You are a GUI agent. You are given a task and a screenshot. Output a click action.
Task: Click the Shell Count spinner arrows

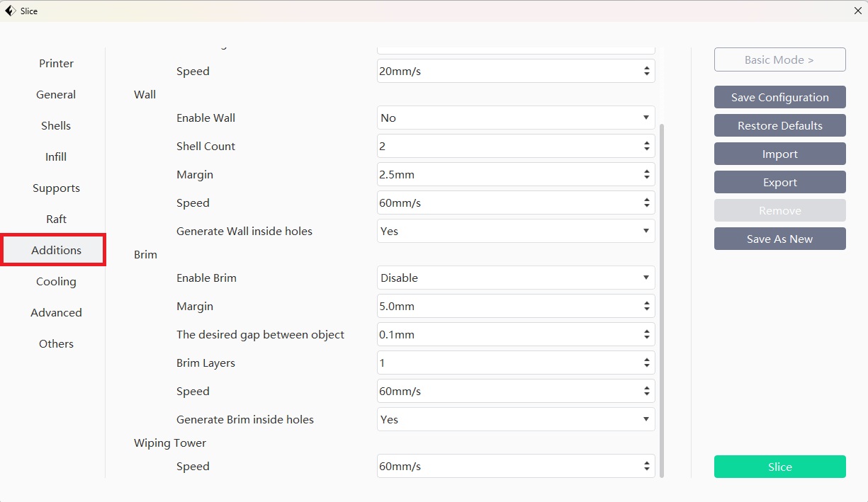[646, 146]
